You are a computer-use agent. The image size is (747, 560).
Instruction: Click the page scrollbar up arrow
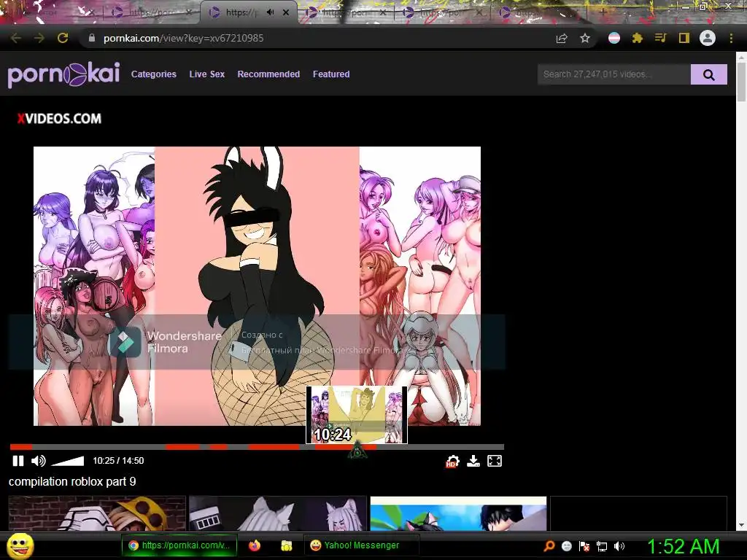pyautogui.click(x=741, y=57)
